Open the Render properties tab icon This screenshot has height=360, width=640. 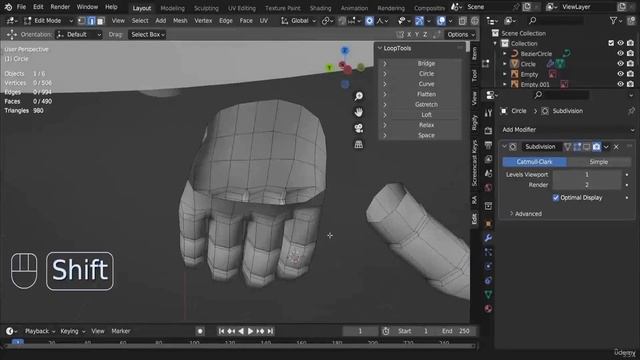488,131
